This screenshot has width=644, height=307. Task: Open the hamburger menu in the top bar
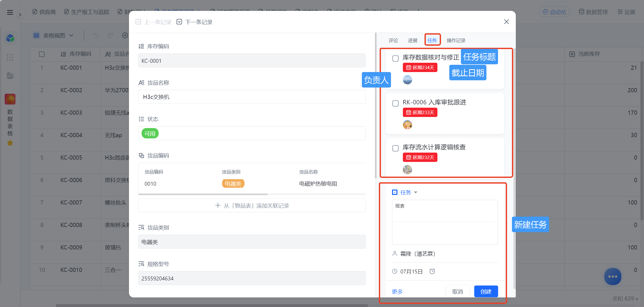coord(10,12)
